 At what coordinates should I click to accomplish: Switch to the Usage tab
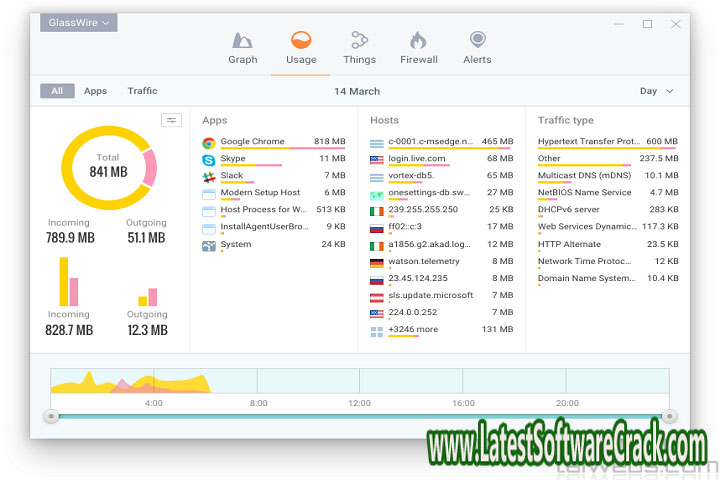301,47
